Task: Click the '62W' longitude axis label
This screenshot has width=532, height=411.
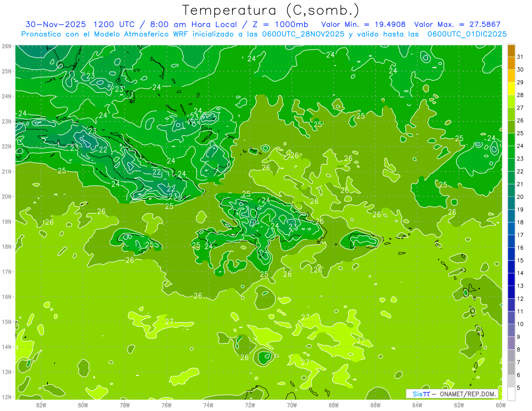Action: pos(459,405)
